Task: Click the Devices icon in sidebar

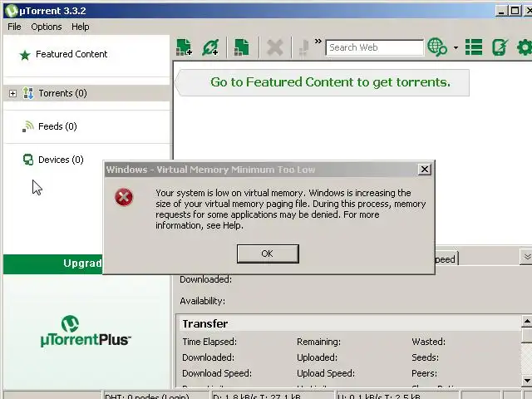Action: point(28,160)
